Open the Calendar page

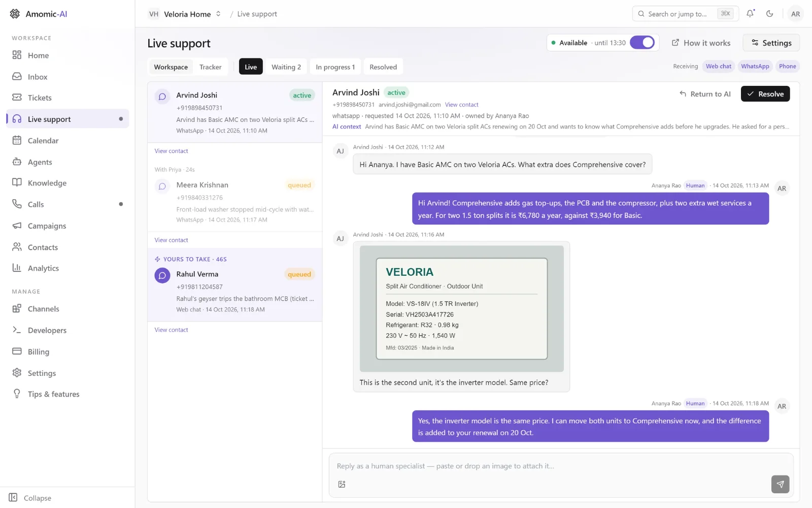tap(67, 141)
